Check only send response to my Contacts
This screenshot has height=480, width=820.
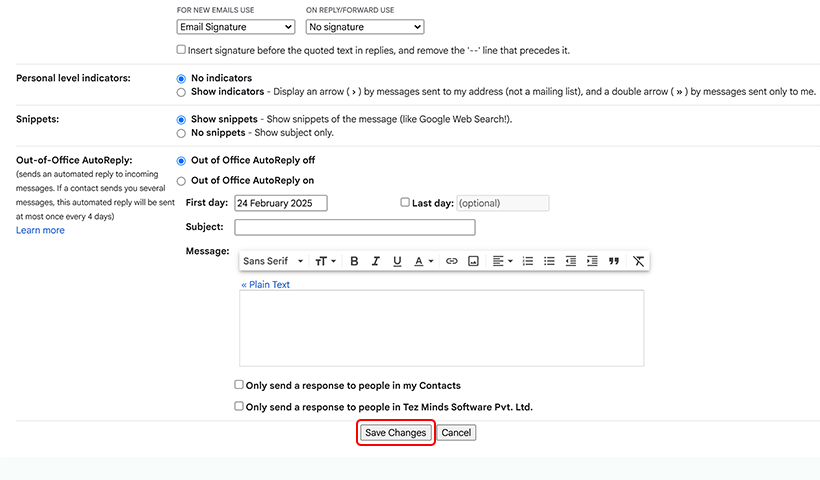(x=239, y=385)
